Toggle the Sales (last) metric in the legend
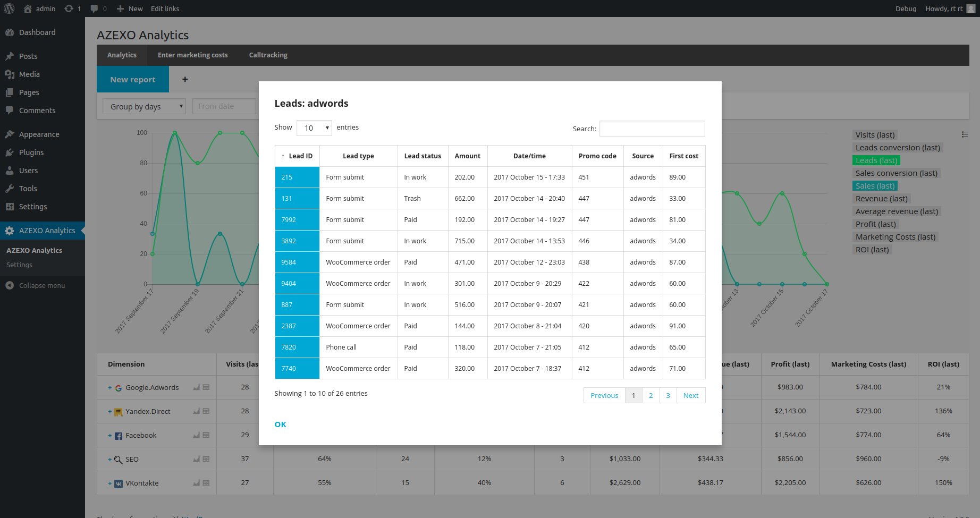980x518 pixels. [x=874, y=186]
